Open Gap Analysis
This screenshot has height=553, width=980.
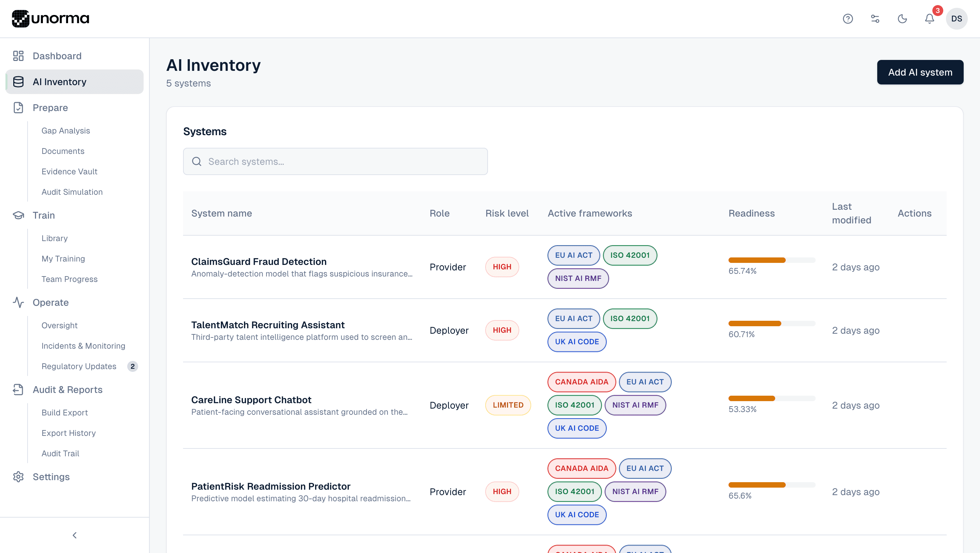65,130
